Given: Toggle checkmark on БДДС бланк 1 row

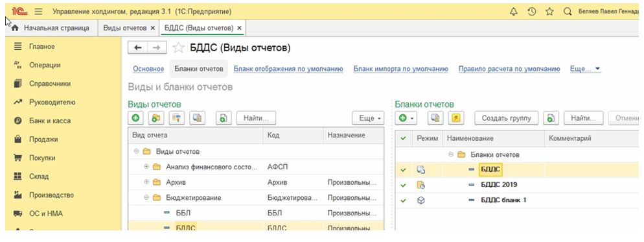Looking at the screenshot, I should tap(404, 200).
